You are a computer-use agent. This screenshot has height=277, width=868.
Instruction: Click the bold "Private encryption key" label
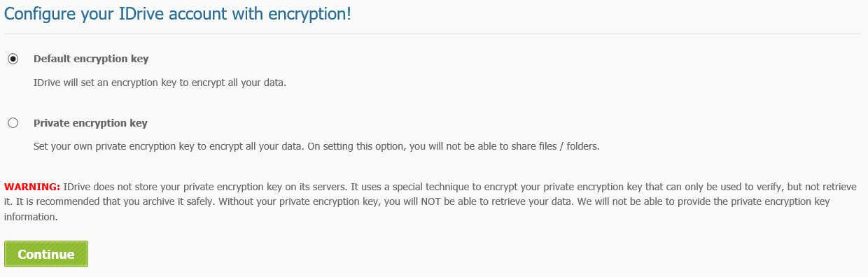90,123
